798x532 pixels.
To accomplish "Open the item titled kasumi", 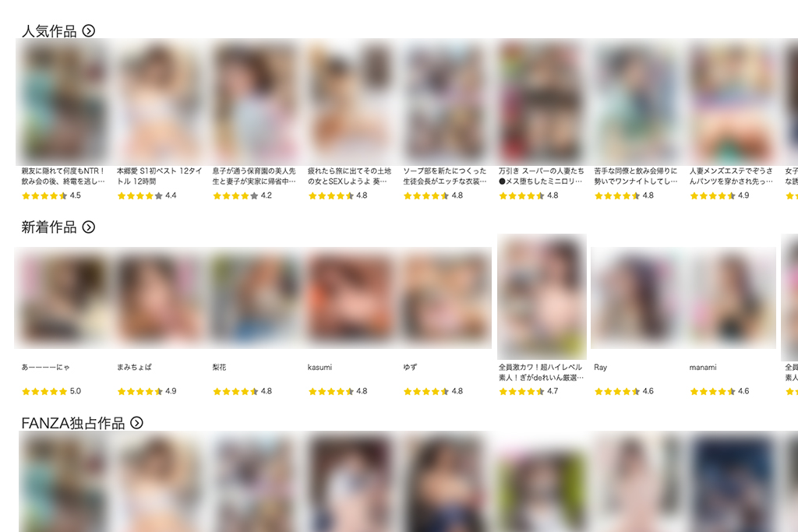I will [x=320, y=367].
